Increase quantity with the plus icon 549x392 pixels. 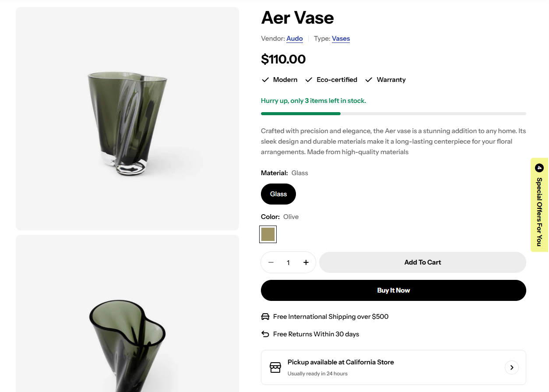306,262
